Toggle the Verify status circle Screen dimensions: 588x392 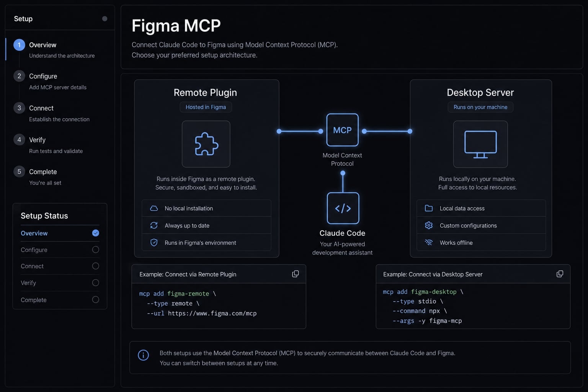tap(96, 283)
